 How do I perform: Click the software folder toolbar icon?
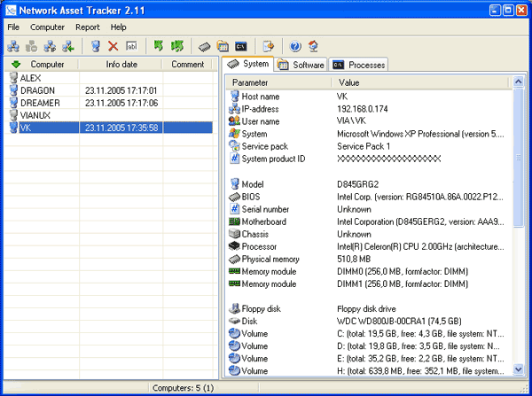(x=223, y=46)
